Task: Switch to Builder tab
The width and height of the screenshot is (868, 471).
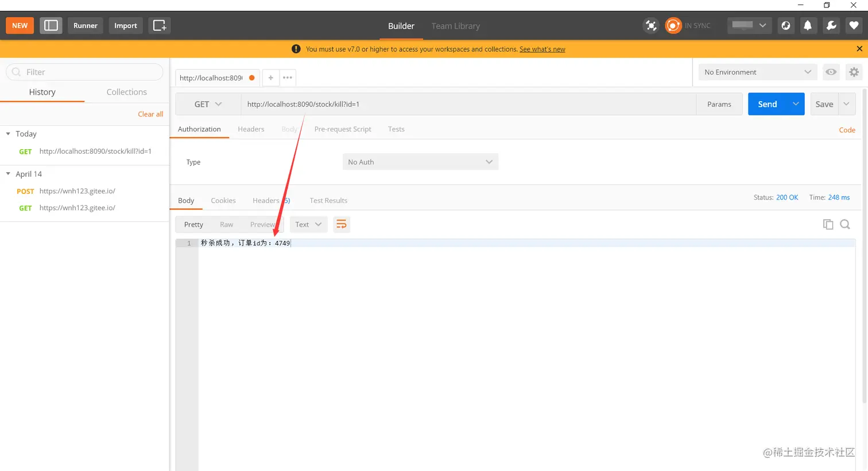Action: (x=401, y=26)
